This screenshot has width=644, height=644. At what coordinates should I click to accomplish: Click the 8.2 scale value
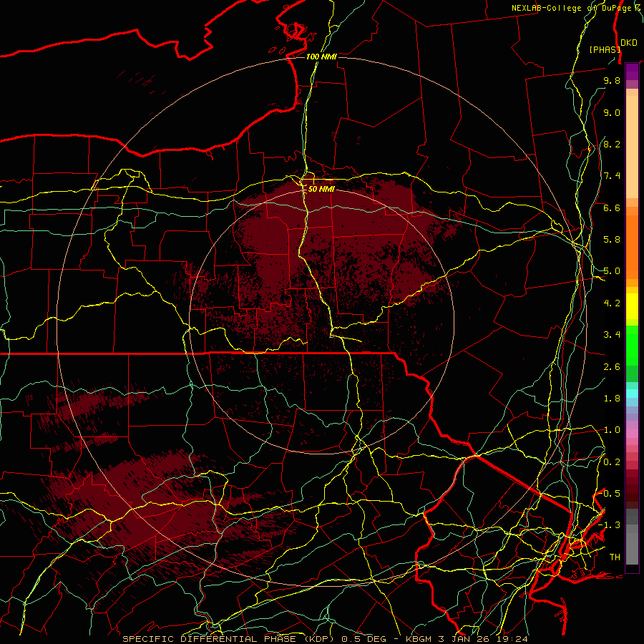point(612,144)
